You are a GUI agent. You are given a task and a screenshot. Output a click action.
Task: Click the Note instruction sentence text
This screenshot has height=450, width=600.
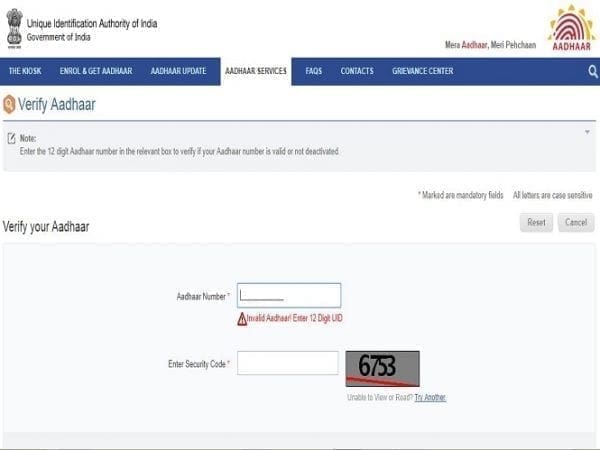(179, 152)
